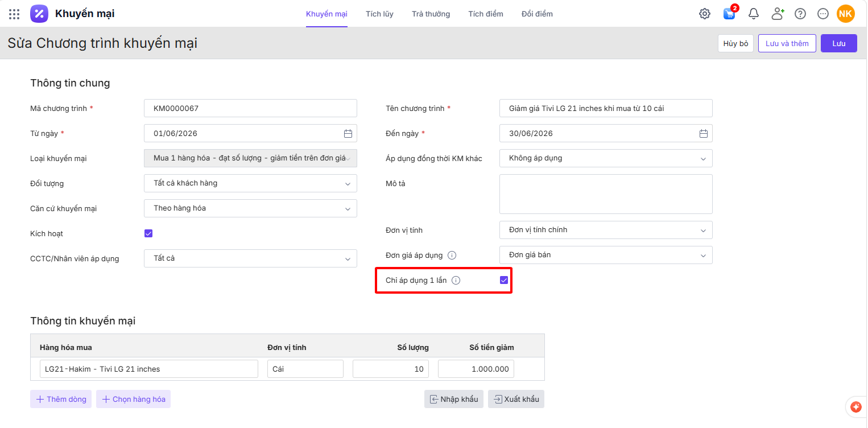Open the Đổi điểm tab
Screen dimensions: 868x428
click(537, 14)
